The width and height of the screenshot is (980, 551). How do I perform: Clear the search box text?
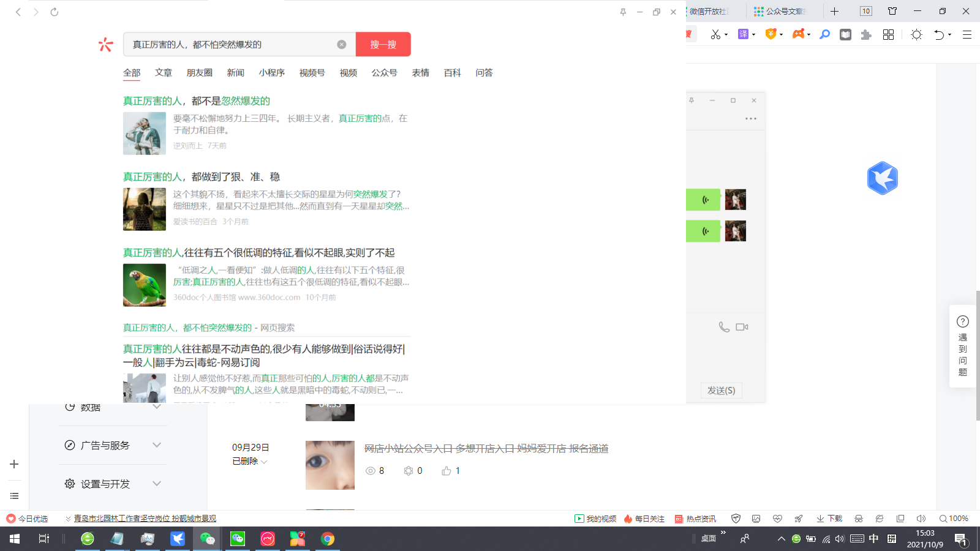click(342, 44)
